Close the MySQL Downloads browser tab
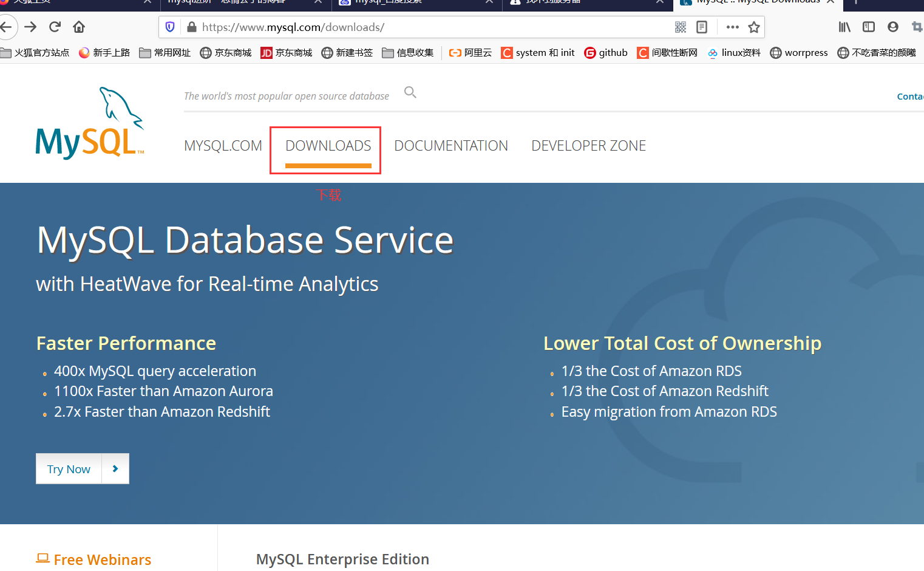Screen dimensions: 924x571 831,2
